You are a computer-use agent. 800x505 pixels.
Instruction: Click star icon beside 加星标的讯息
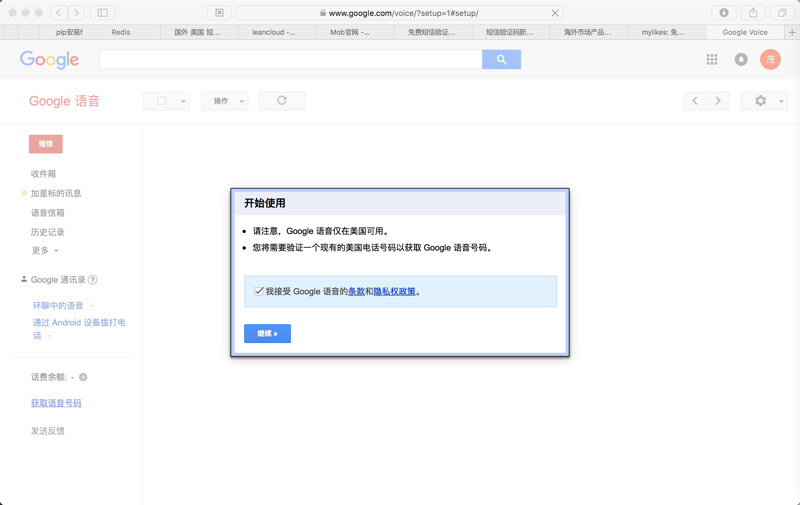pyautogui.click(x=24, y=193)
